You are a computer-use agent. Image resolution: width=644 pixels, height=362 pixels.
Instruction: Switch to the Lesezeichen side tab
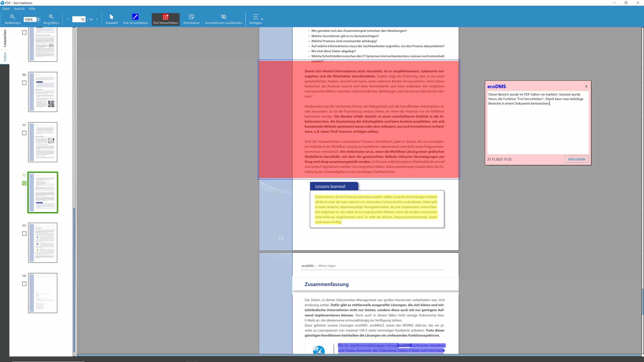tap(5, 38)
